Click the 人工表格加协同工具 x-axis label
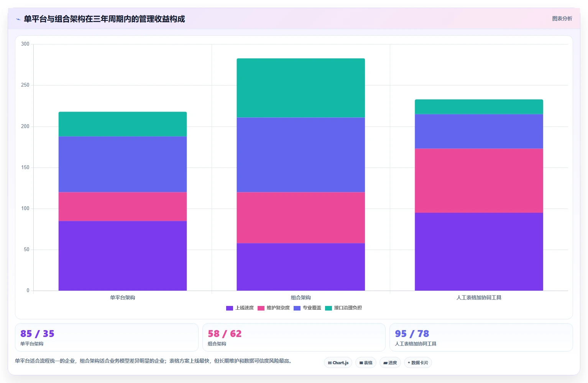The width and height of the screenshot is (588, 383). click(x=479, y=298)
